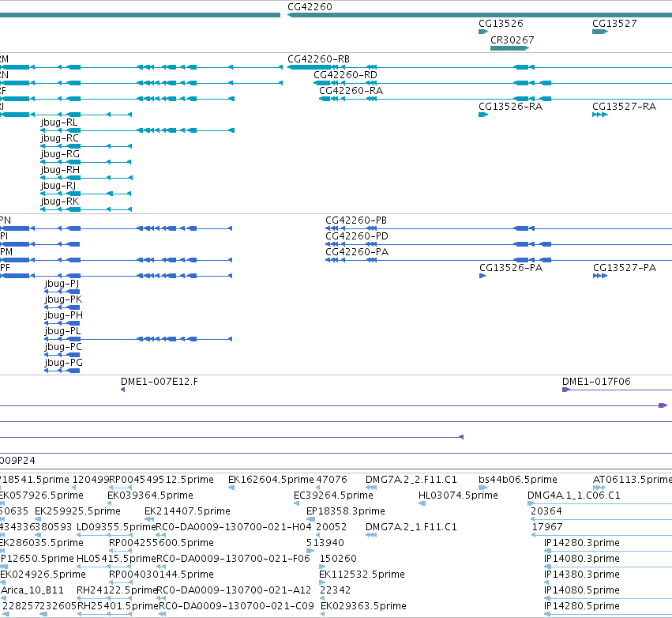This screenshot has height=618, width=672.
Task: Click protein label CG42260-PD
Action: (x=357, y=236)
